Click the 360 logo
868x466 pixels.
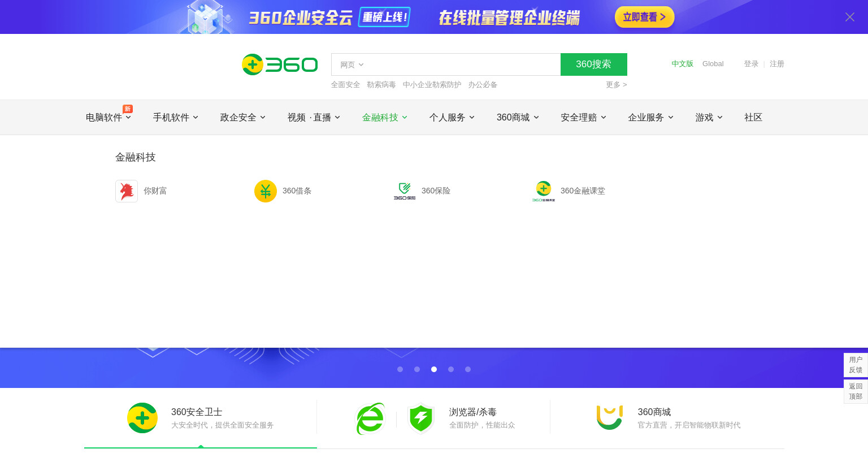(280, 64)
